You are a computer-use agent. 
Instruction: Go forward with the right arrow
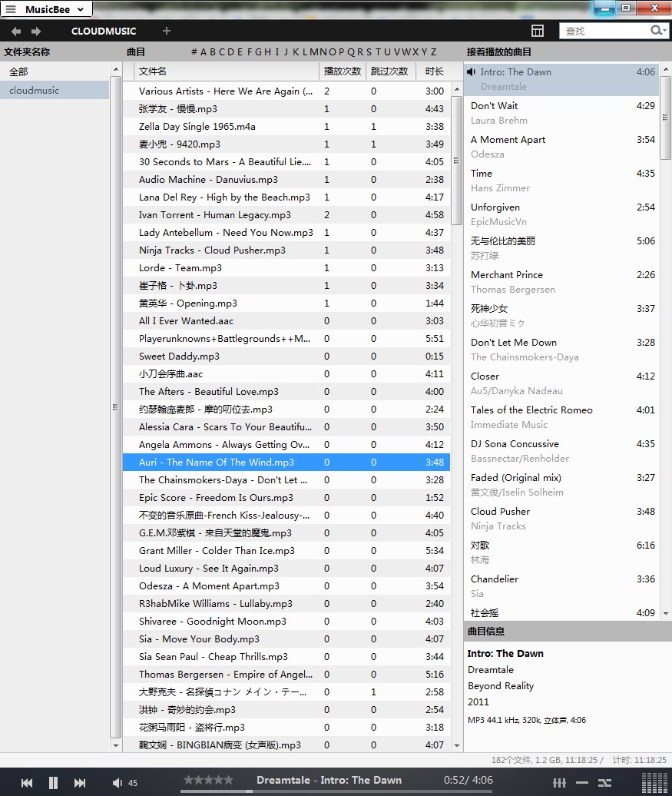[x=36, y=32]
